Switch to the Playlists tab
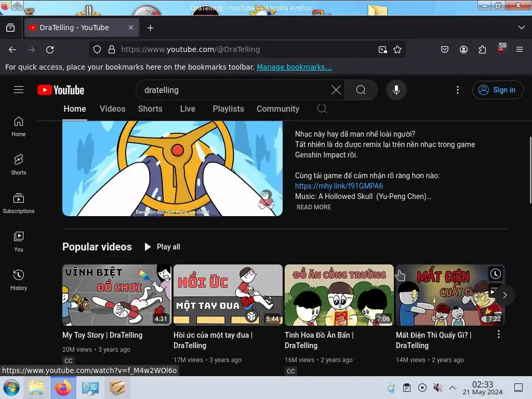 [229, 109]
